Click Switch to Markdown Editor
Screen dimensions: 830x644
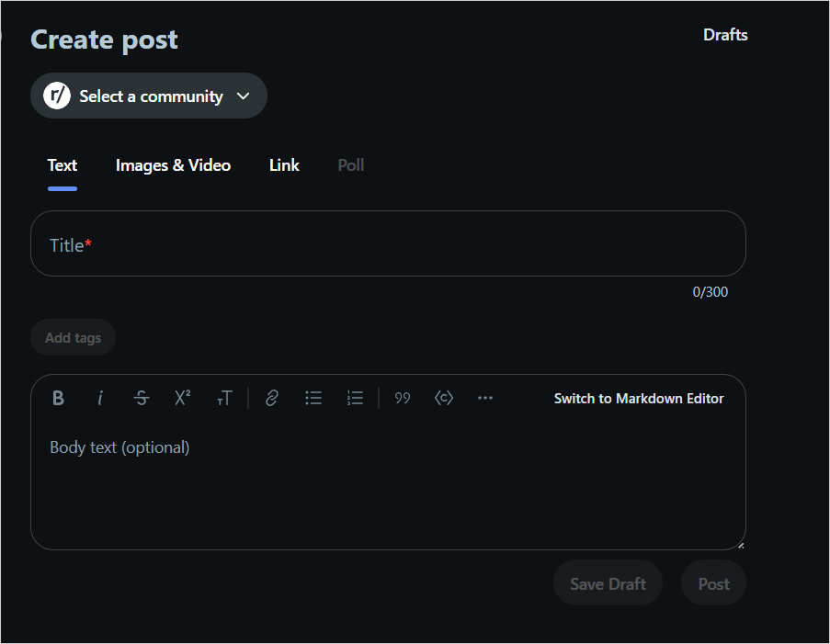[x=639, y=399]
